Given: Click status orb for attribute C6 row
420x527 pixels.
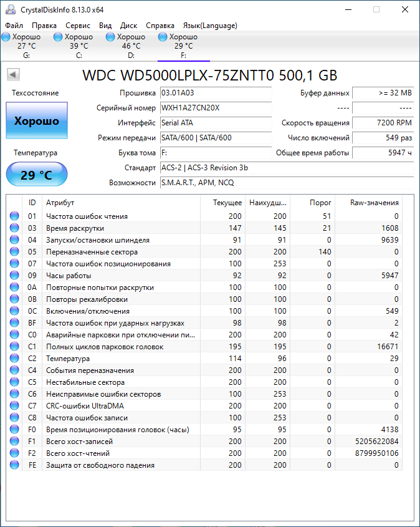Looking at the screenshot, I should click(x=14, y=394).
